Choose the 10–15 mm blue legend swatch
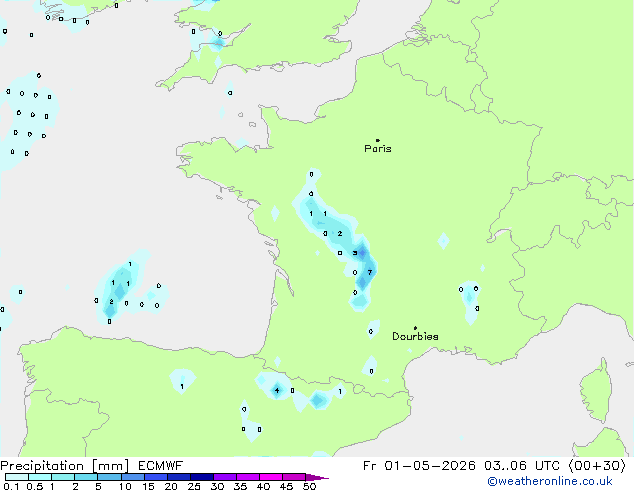 (x=133, y=477)
